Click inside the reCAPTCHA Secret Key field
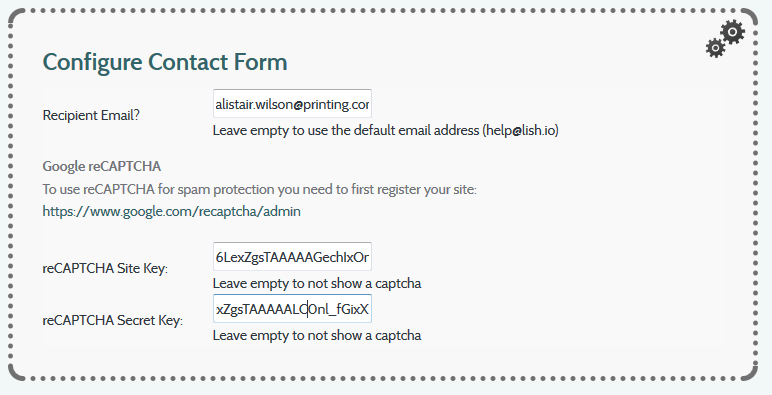 coord(292,309)
